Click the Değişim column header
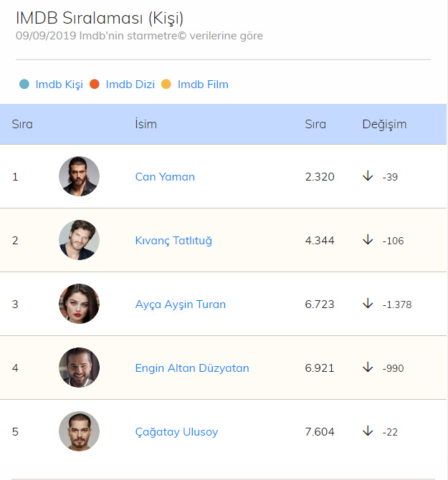448x480 pixels. [384, 124]
